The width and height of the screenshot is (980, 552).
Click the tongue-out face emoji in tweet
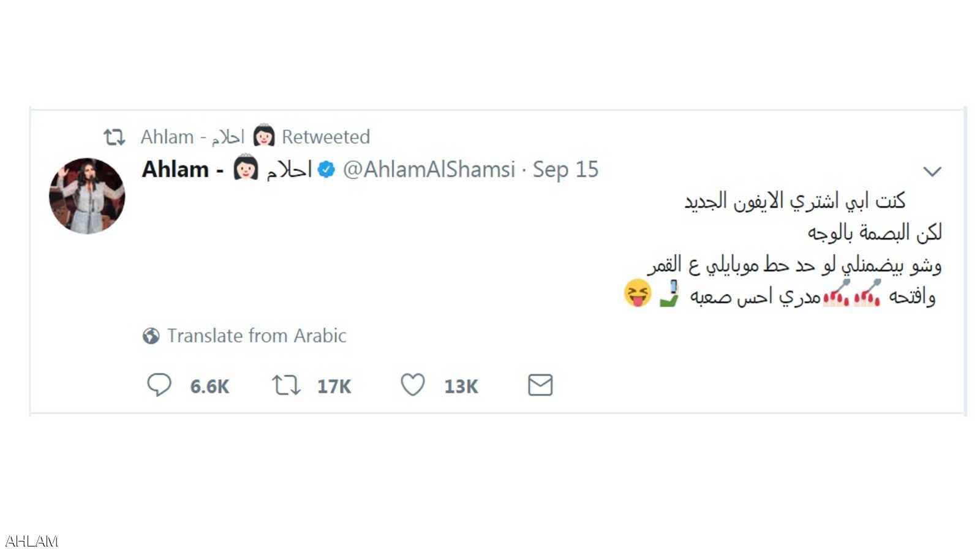(637, 293)
